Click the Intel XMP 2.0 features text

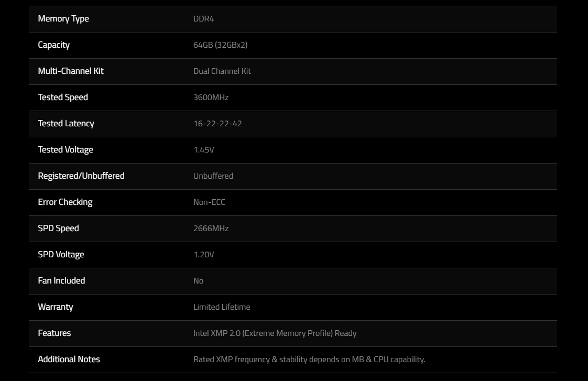pyautogui.click(x=275, y=333)
